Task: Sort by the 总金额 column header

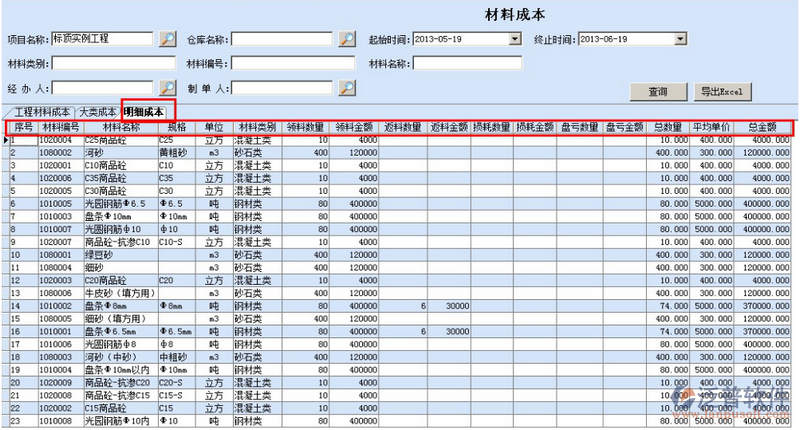Action: (x=762, y=128)
